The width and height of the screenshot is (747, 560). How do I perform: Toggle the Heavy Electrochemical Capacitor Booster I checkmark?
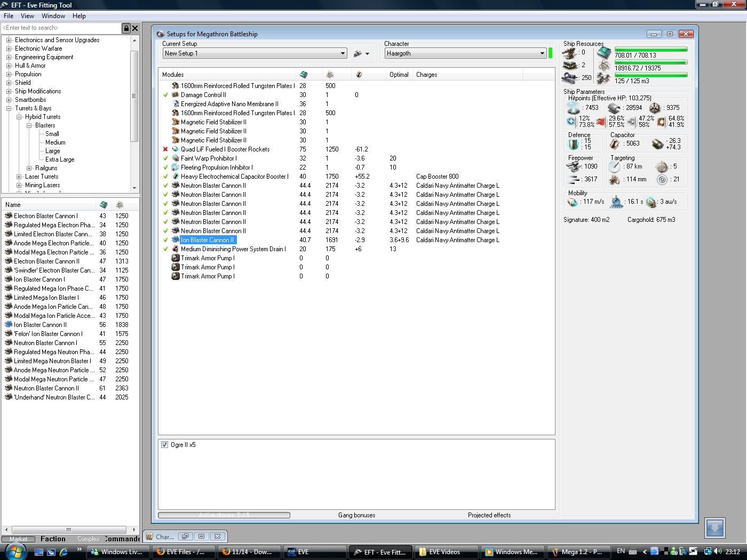click(166, 177)
